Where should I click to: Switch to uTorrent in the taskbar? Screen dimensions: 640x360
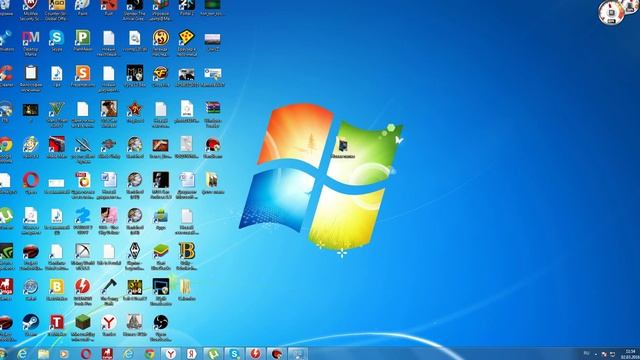click(213, 354)
